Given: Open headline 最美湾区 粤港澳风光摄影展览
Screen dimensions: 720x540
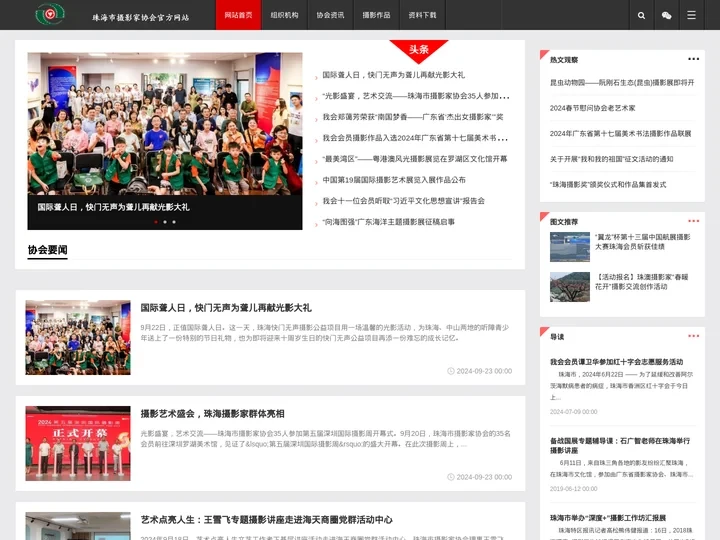Looking at the screenshot, I should point(415,159).
